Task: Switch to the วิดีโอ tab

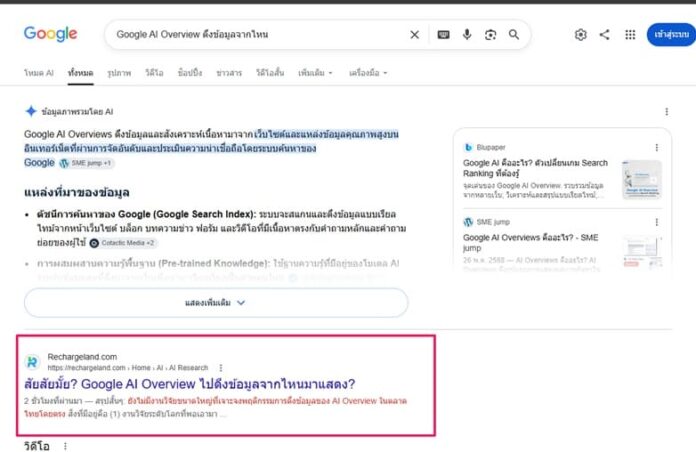Action: pyautogui.click(x=154, y=73)
